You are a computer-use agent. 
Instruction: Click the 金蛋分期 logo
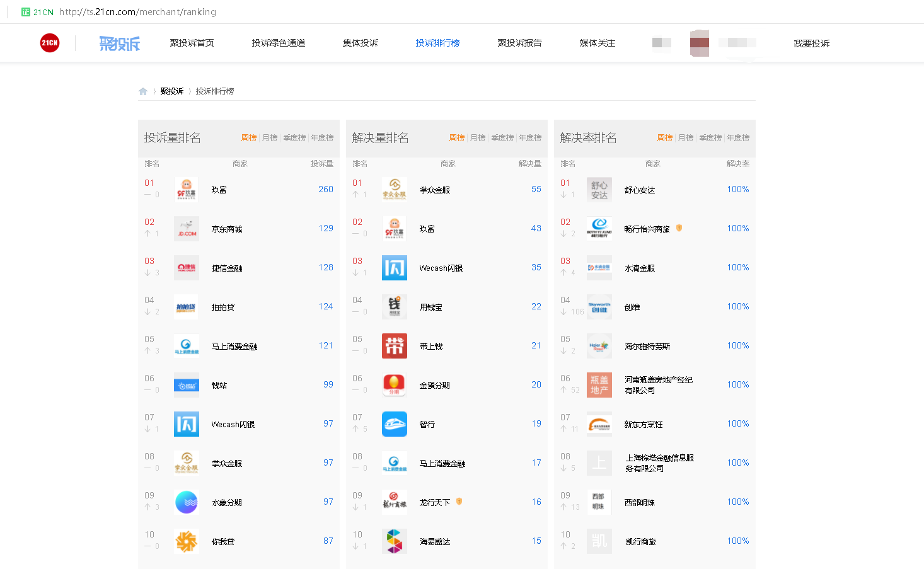tap(395, 385)
